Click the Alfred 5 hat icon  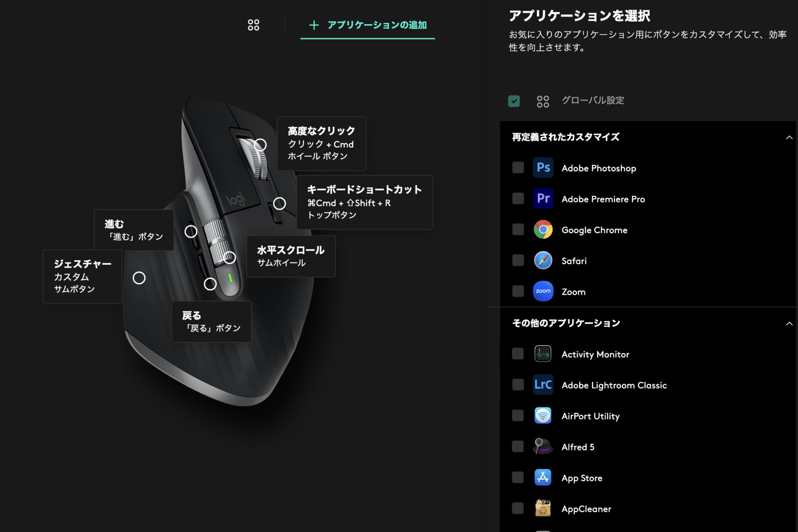point(543,446)
